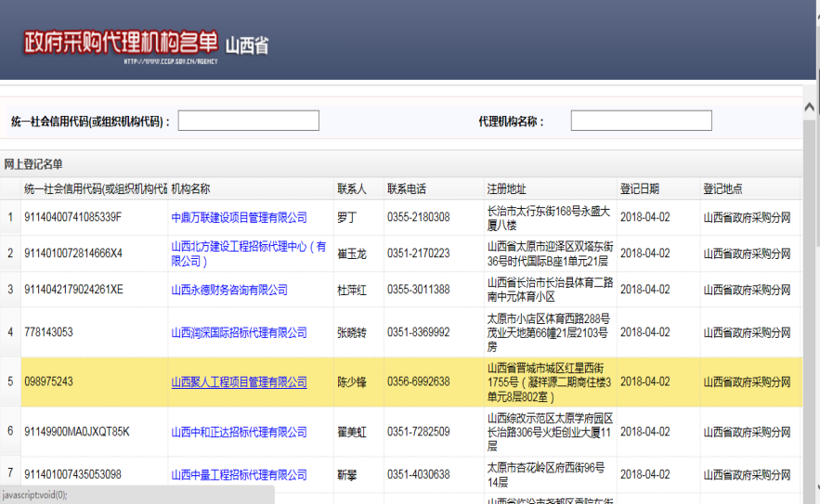Click phone number 0355-2180308
The image size is (820, 504).
[x=419, y=217]
